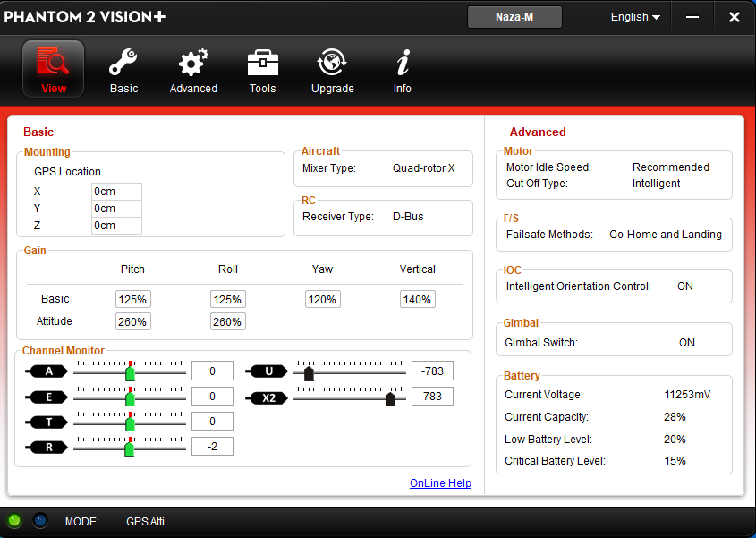Click channel U slider handle

pos(309,373)
